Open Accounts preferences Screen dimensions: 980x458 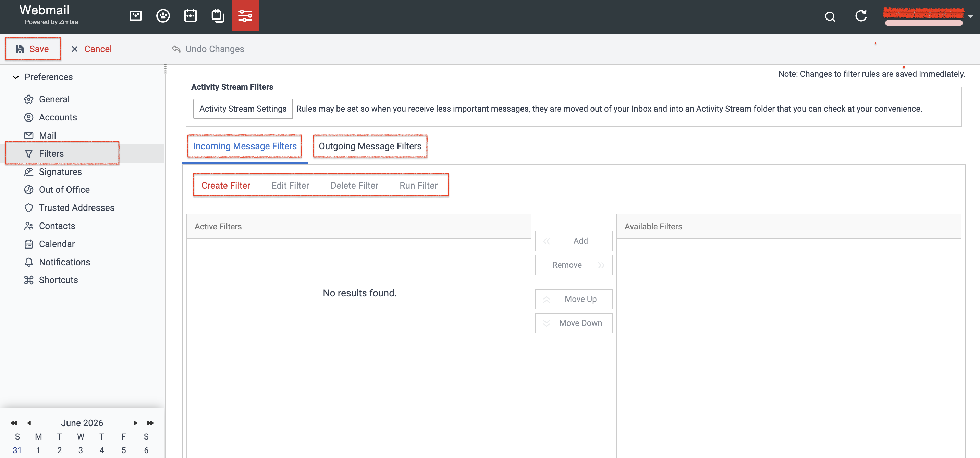click(58, 117)
